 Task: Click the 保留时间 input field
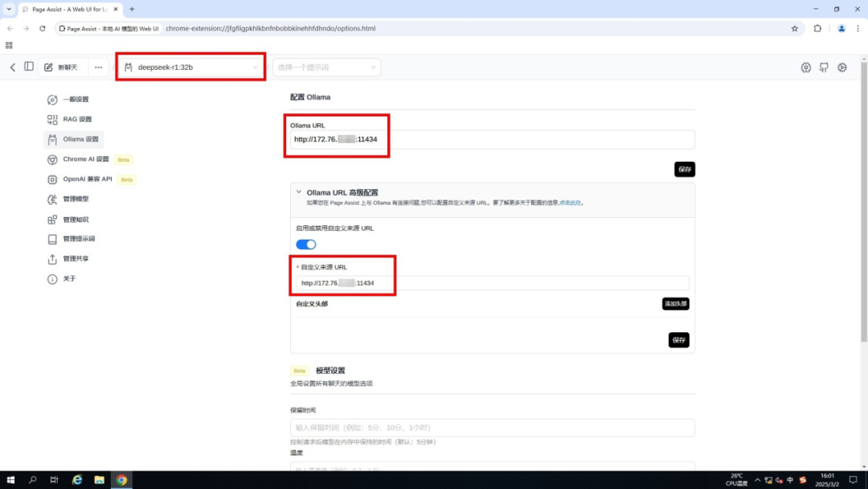tap(492, 428)
